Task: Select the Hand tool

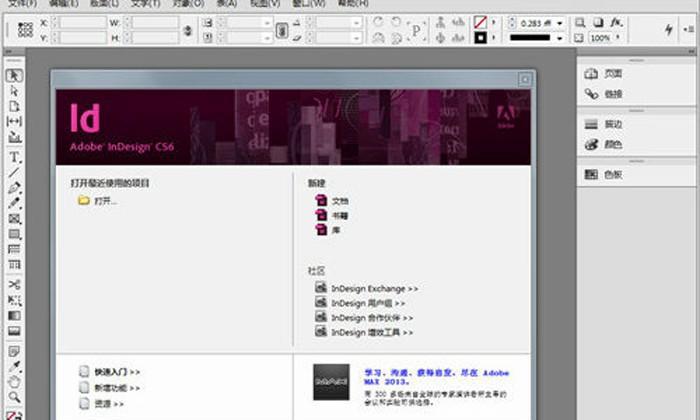Action: coord(14,382)
